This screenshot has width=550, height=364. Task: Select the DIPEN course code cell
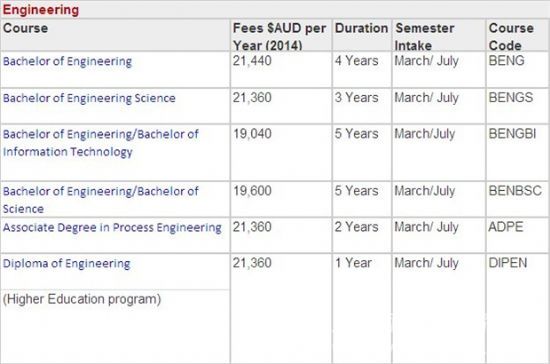click(x=508, y=263)
